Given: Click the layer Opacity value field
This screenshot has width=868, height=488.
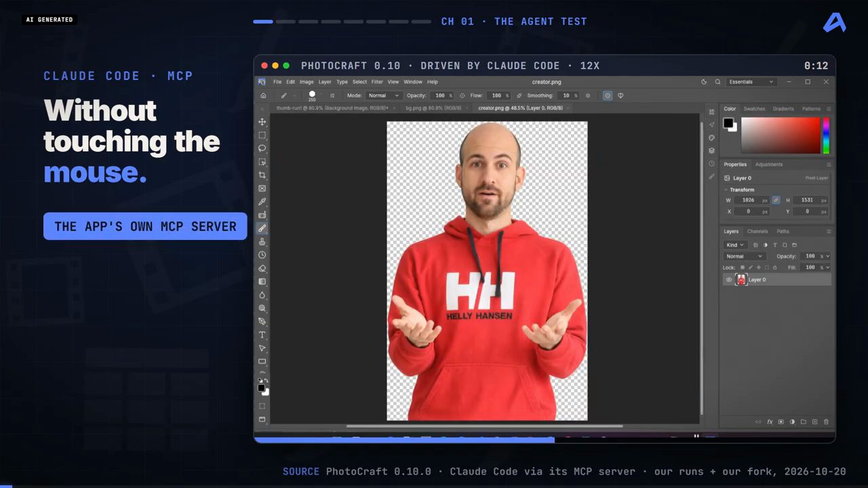Looking at the screenshot, I should tap(810, 256).
